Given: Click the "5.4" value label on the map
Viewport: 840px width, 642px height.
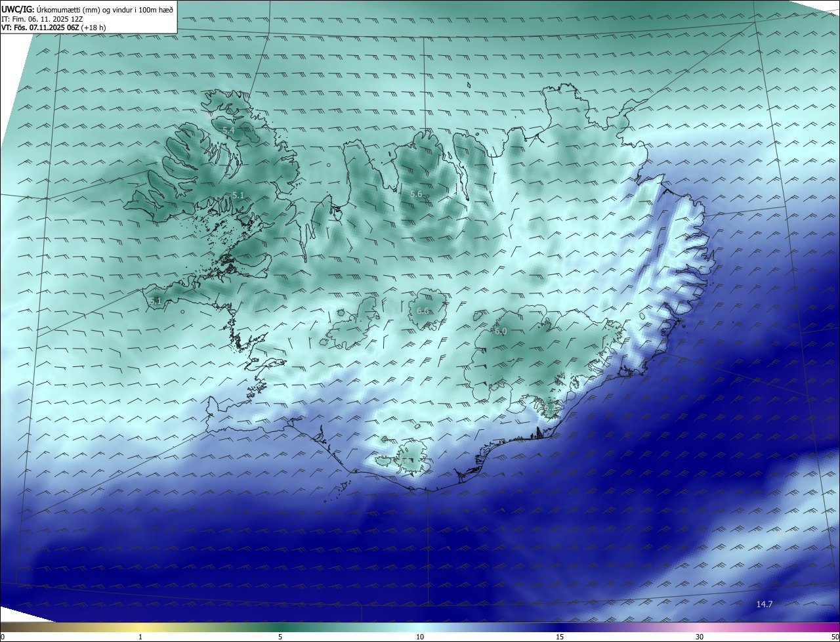Looking at the screenshot, I should 228,131.
